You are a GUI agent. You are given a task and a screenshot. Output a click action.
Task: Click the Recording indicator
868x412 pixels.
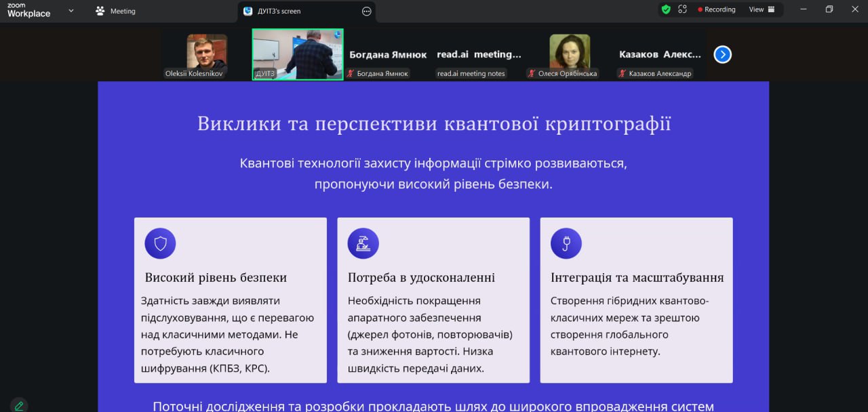click(716, 9)
